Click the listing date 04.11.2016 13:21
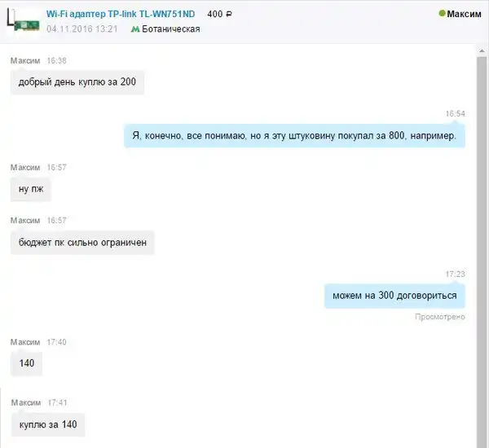Screen dimensions: 489x448 pos(82,29)
